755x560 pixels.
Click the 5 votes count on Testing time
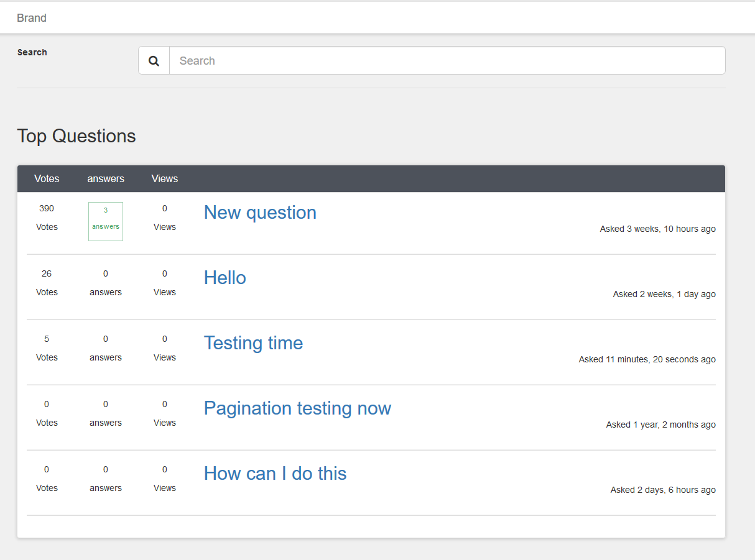point(47,339)
